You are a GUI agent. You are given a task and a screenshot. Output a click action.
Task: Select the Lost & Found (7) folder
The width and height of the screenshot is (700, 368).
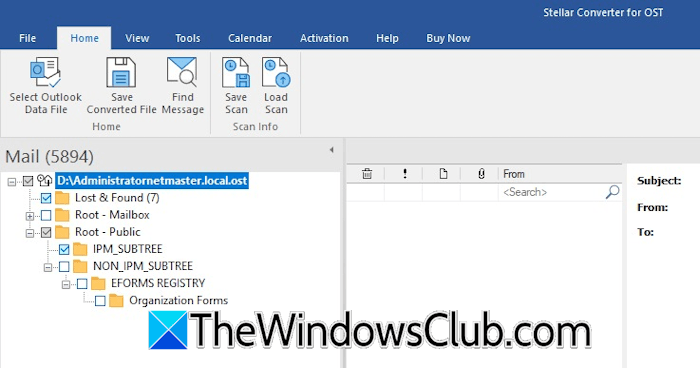tap(117, 198)
